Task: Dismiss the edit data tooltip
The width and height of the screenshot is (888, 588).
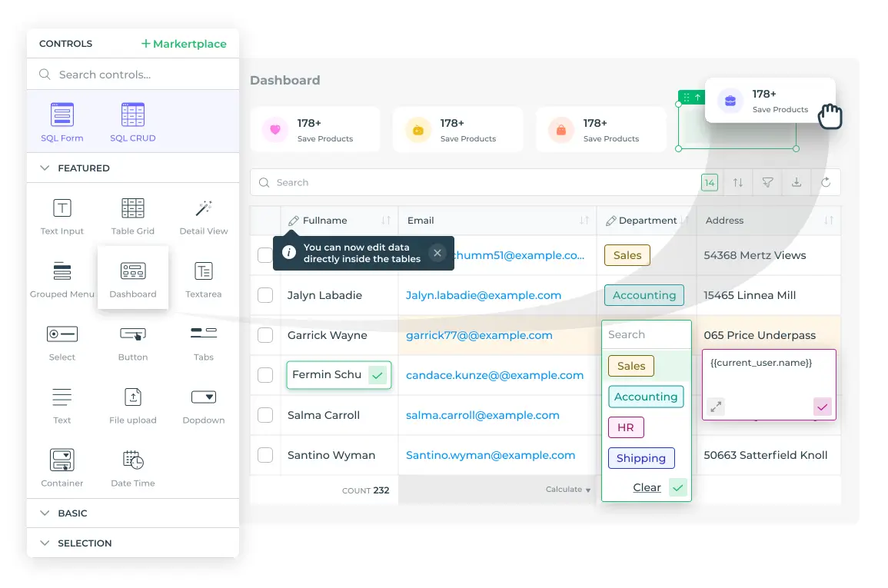Action: point(437,253)
